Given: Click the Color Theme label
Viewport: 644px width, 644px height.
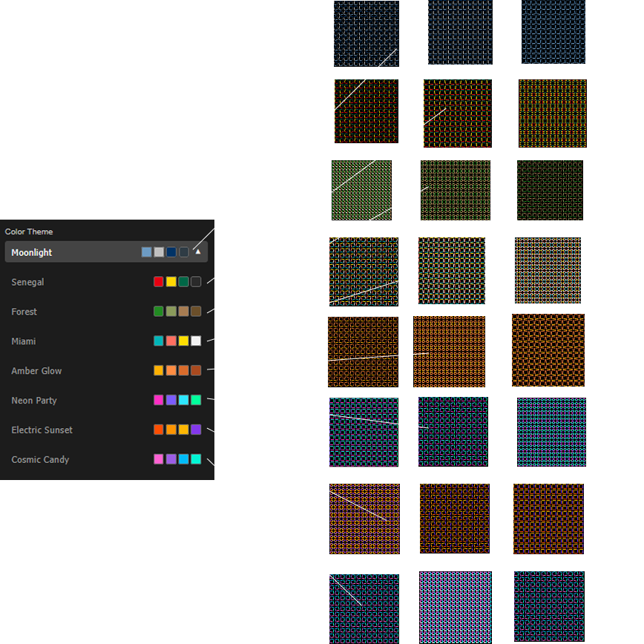Looking at the screenshot, I should coord(29,231).
